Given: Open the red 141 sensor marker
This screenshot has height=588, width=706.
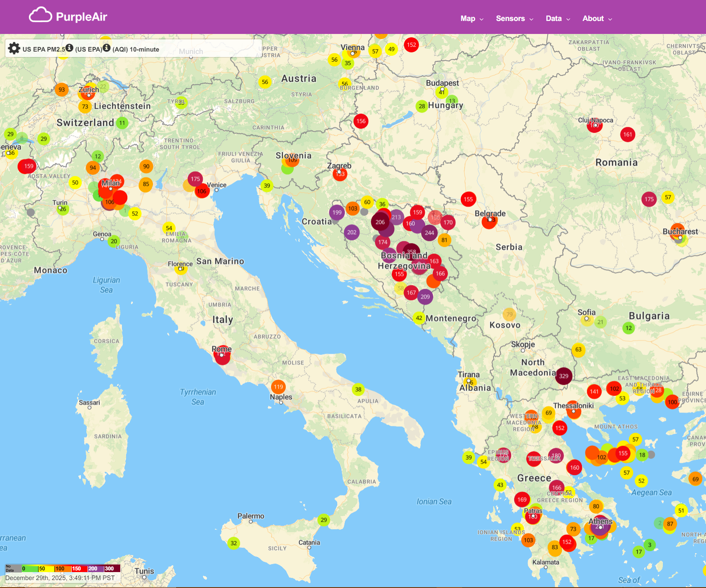Looking at the screenshot, I should 594,392.
